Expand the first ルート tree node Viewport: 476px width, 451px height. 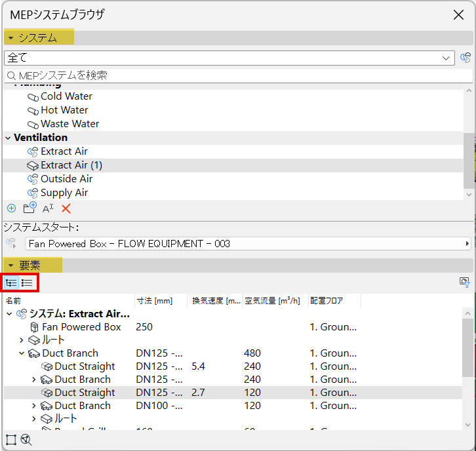pyautogui.click(x=21, y=340)
